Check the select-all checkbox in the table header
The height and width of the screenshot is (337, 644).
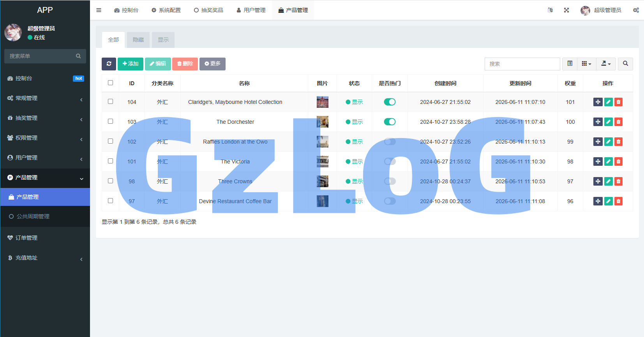[110, 83]
